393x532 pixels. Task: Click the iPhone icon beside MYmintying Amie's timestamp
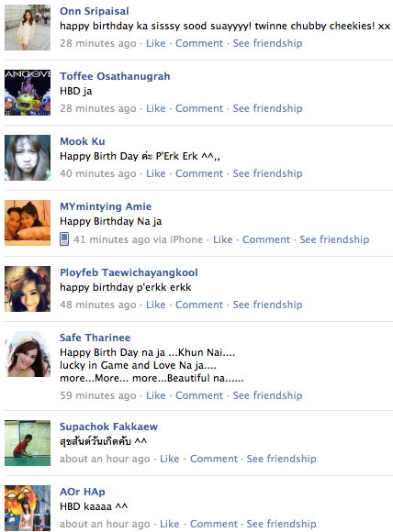(x=64, y=239)
